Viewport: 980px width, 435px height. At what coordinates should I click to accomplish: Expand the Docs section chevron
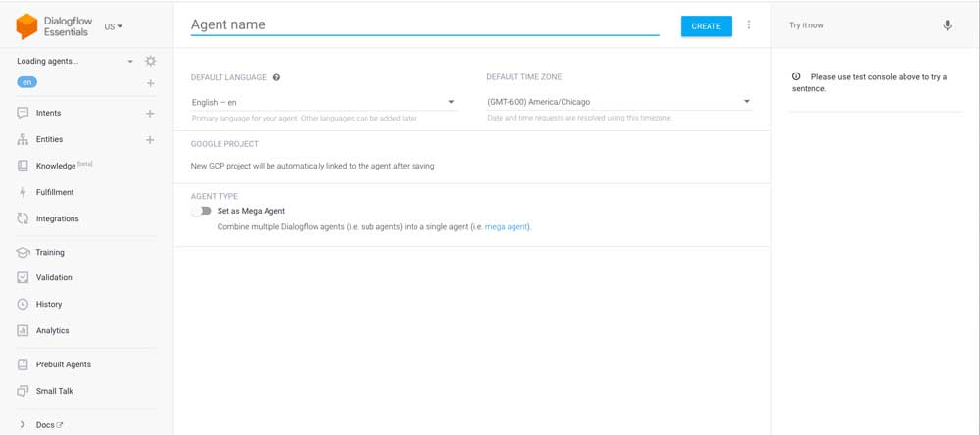point(23,425)
